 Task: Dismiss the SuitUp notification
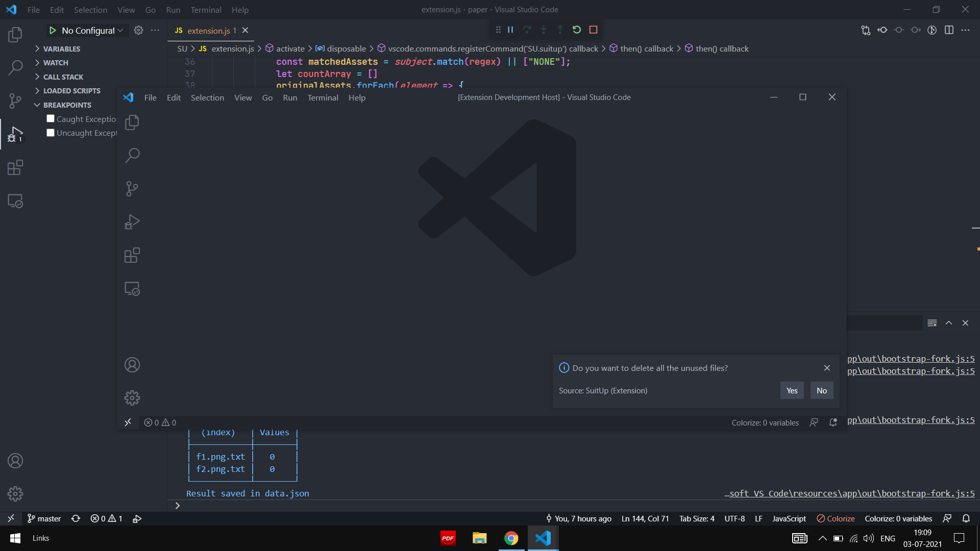tap(827, 368)
